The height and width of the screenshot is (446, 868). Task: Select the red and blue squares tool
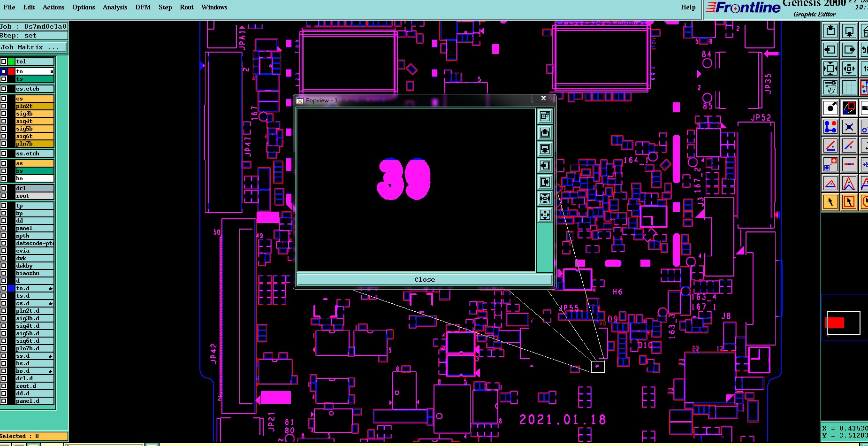pyautogui.click(x=849, y=108)
